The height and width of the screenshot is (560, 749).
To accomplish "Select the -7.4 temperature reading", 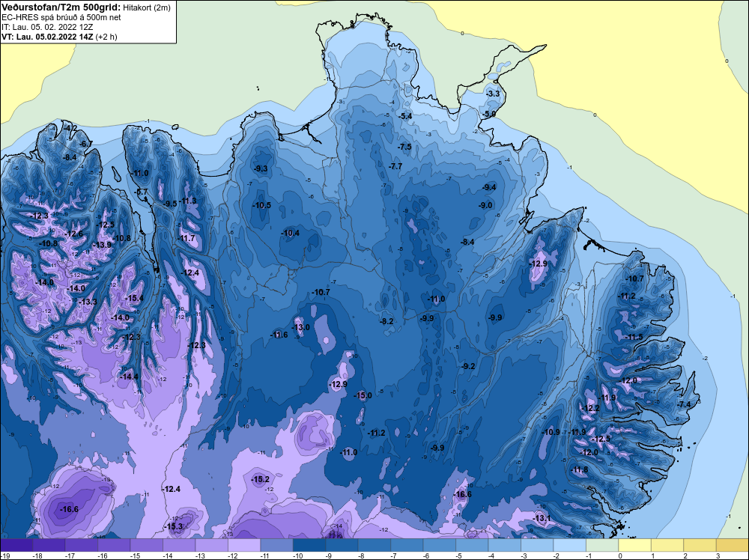I will (684, 404).
